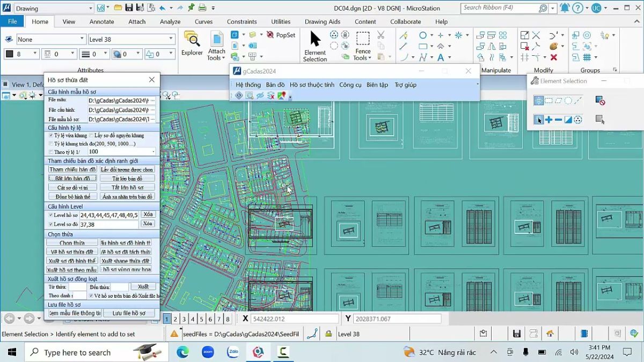Click the Print icon in quick access toolbar
The height and width of the screenshot is (362, 644).
(x=202, y=8)
